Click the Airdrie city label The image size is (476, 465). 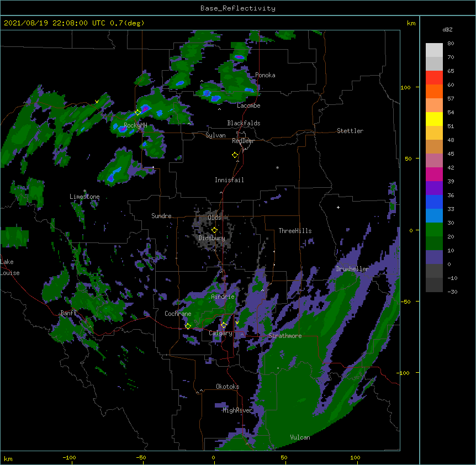[223, 297]
